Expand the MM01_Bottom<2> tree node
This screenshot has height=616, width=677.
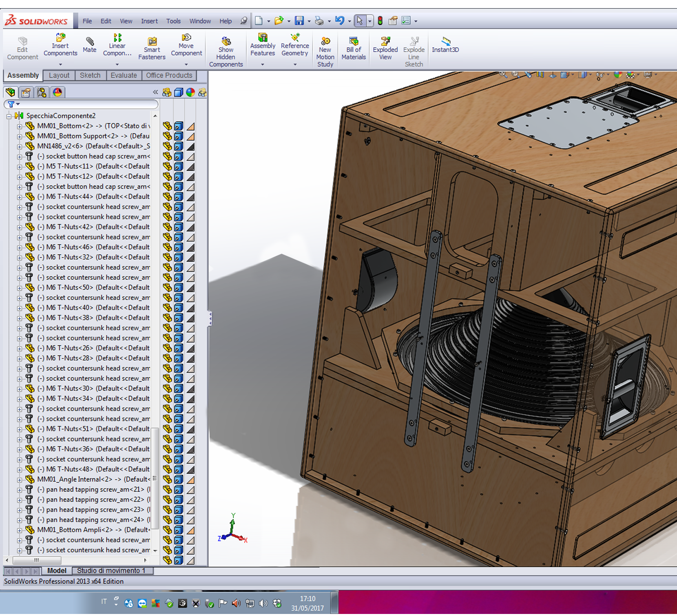(19, 126)
